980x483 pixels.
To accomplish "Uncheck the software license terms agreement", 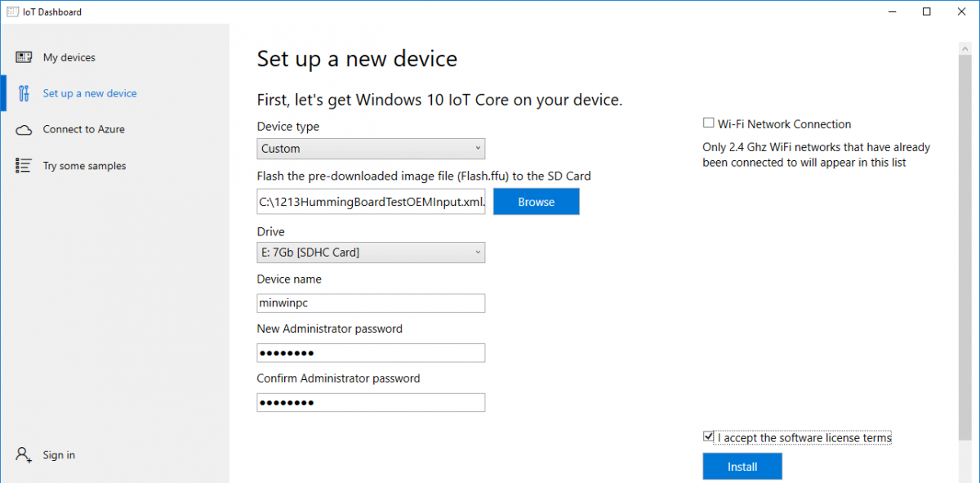I will click(x=708, y=436).
